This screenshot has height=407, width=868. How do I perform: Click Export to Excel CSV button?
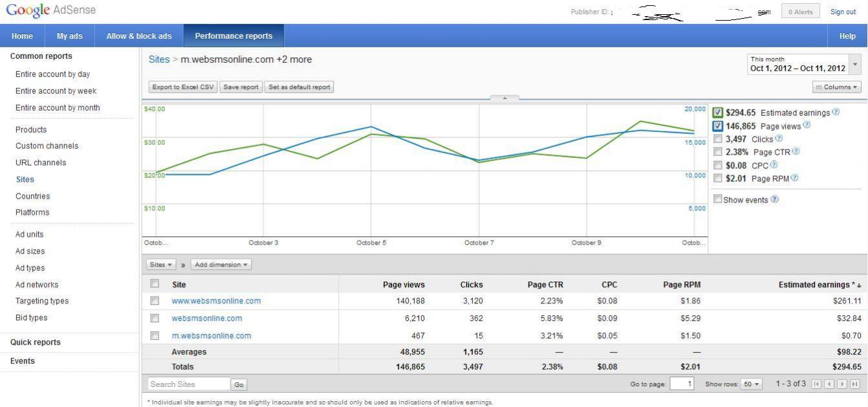[x=183, y=87]
